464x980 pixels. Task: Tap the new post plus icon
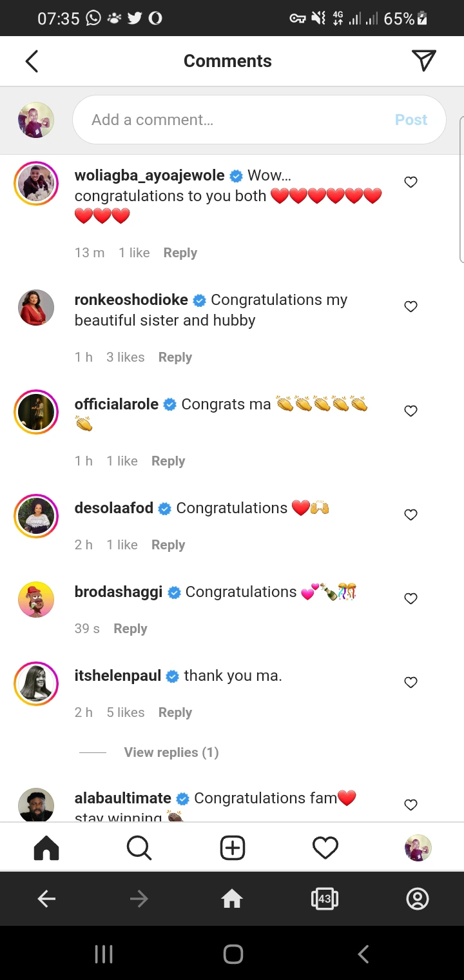pyautogui.click(x=233, y=848)
